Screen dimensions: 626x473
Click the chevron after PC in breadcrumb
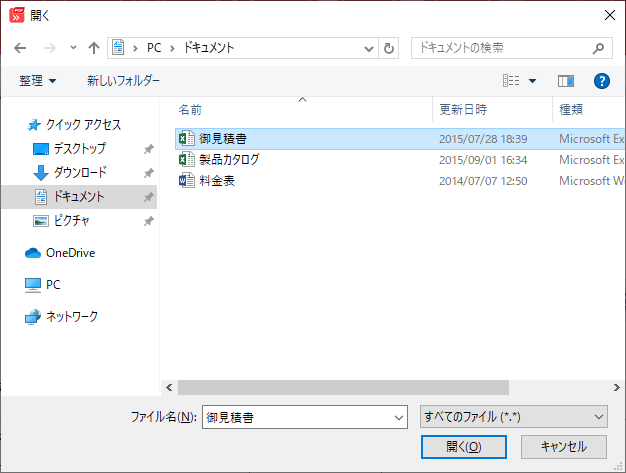tap(172, 49)
